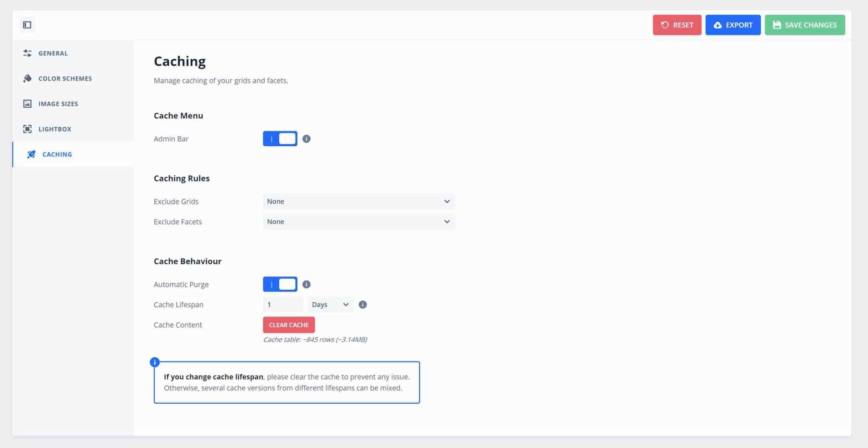Open the Image Sizes tab
The width and height of the screenshot is (868, 448).
click(x=73, y=104)
